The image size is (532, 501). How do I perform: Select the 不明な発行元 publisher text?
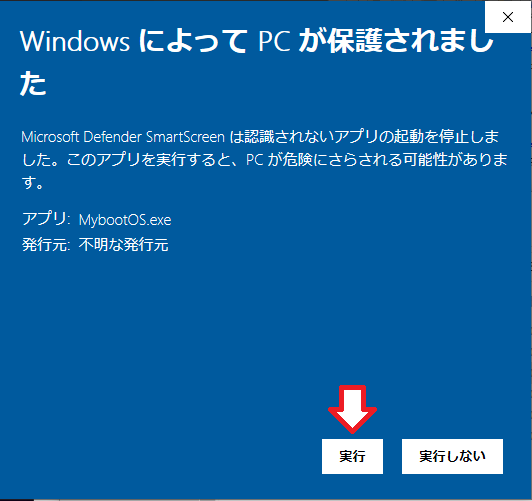click(124, 245)
